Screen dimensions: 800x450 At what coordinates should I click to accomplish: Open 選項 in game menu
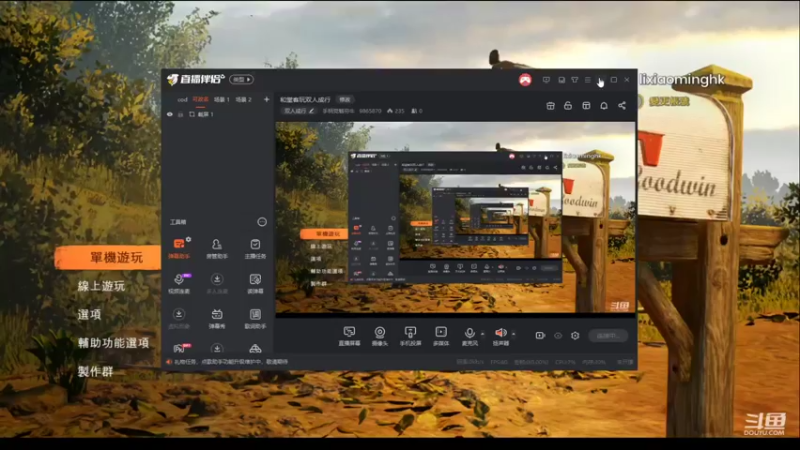(x=89, y=315)
